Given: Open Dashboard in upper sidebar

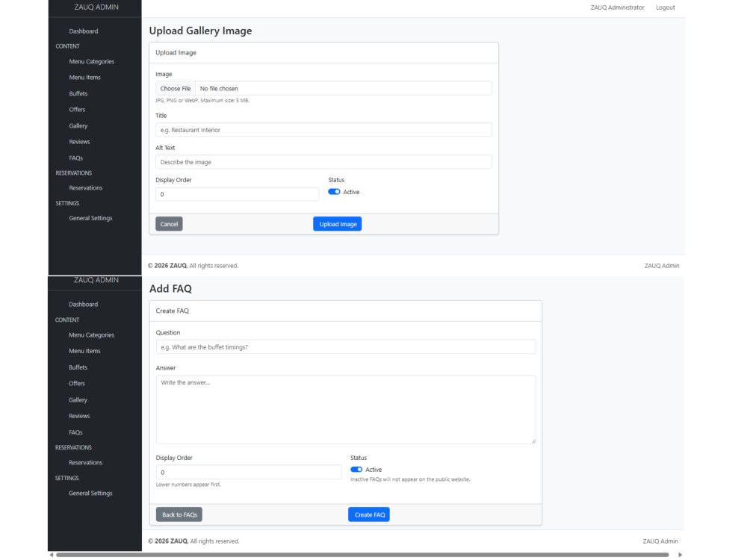Looking at the screenshot, I should (84, 31).
